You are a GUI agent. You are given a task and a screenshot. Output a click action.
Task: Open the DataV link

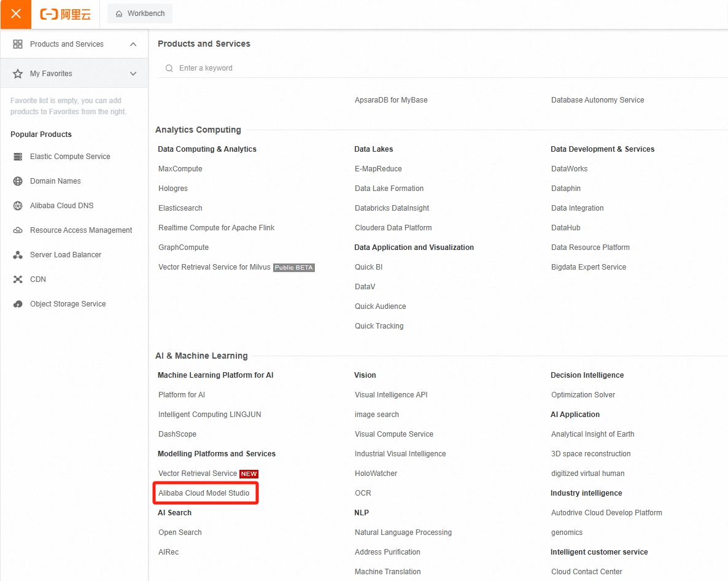coord(365,287)
